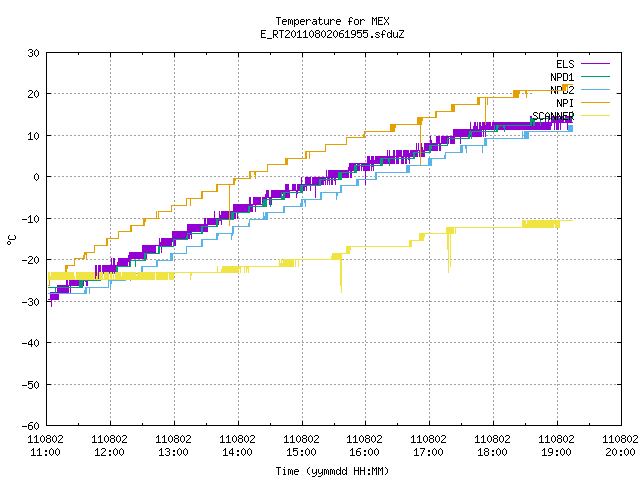Click the 'Temperature for MEX' chart title
Viewport: 640px width, 480px height.
pos(332,21)
